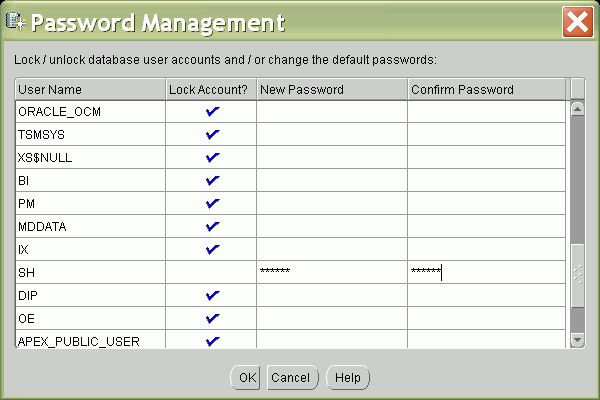Viewport: 600px width, 400px height.
Task: Toggle lock checkmark for PM account
Action: pyautogui.click(x=211, y=204)
